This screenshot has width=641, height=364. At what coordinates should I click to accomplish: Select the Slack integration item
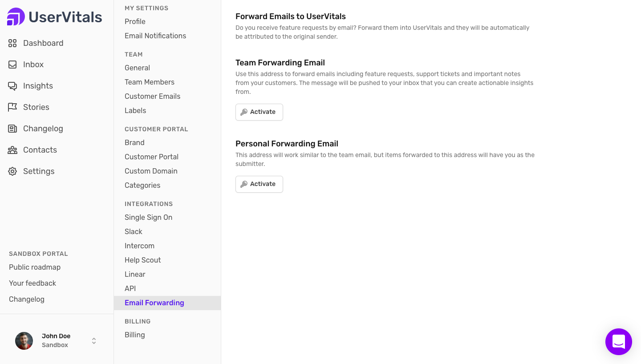click(134, 231)
